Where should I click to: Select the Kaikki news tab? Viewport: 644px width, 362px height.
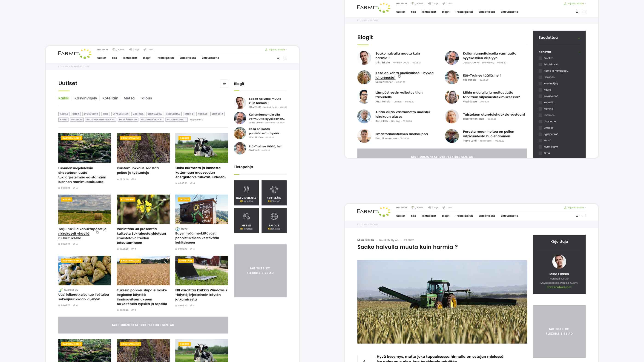pyautogui.click(x=64, y=98)
